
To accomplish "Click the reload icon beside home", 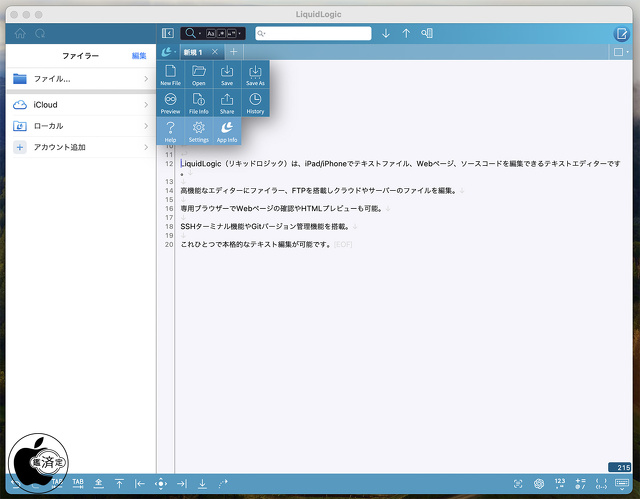I will coord(40,33).
